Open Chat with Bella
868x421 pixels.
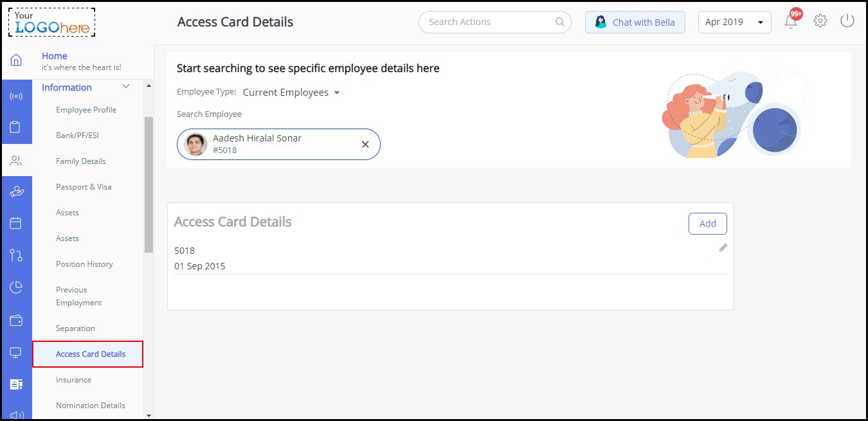click(635, 22)
